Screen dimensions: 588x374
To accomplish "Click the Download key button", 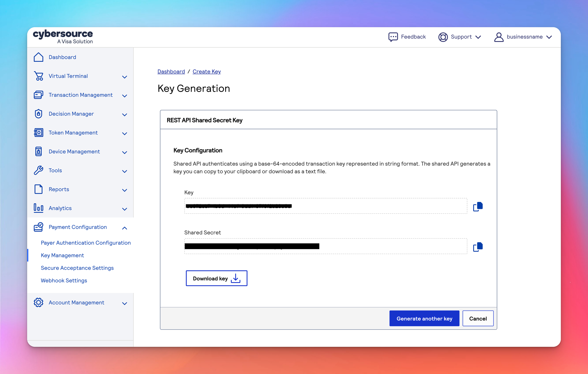I will 216,278.
